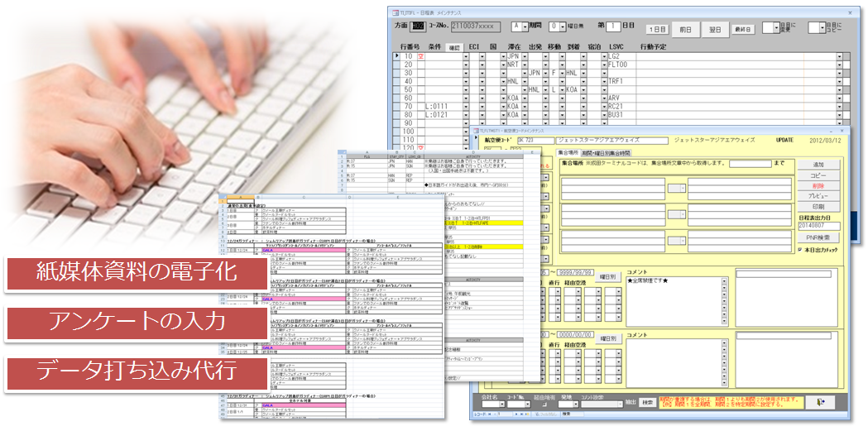The image size is (868, 431).
Task: Click the 最終日 last day button
Action: click(x=743, y=29)
